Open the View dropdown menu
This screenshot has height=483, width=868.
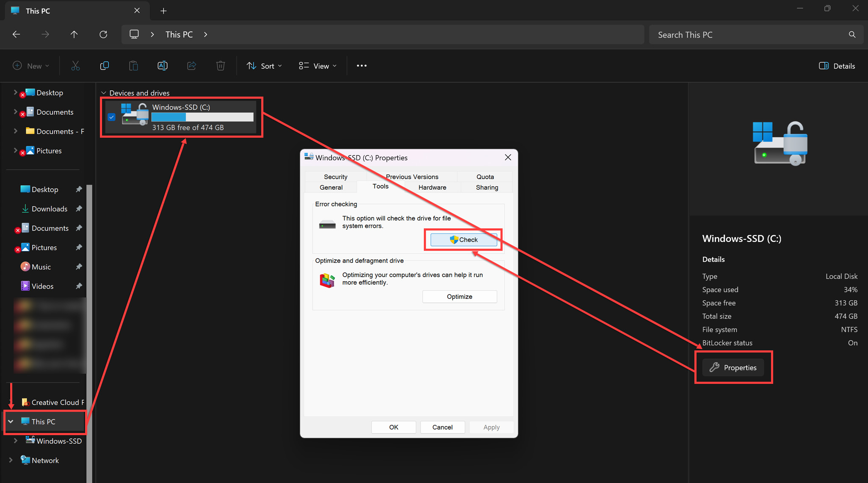[x=318, y=66]
